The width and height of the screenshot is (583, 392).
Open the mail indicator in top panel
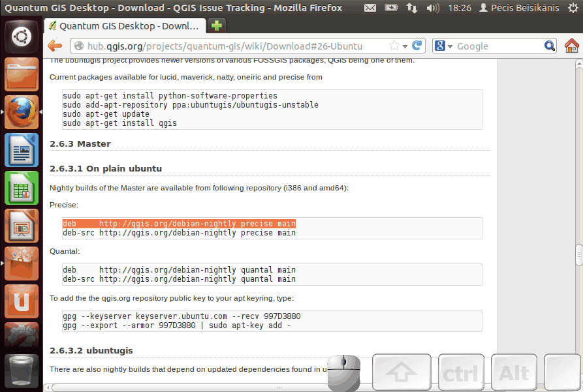pyautogui.click(x=370, y=8)
